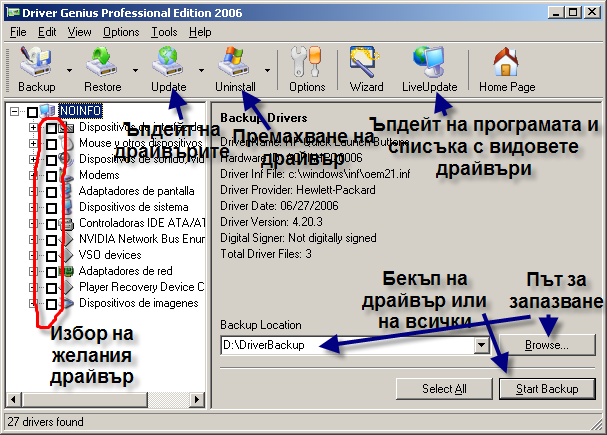Open the Update button dropdown arrow

(201, 70)
